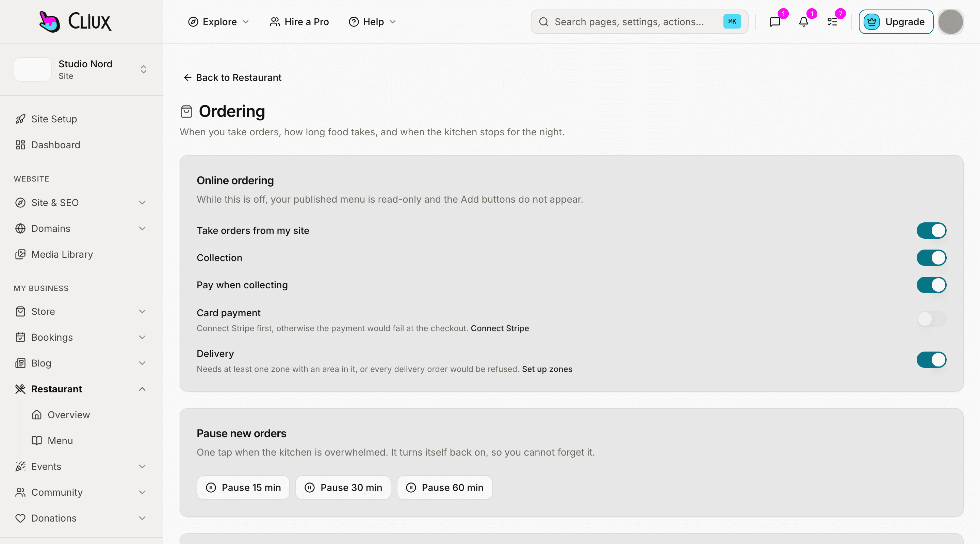The image size is (980, 544).
Task: Click Back to Restaurant
Action: (x=232, y=78)
